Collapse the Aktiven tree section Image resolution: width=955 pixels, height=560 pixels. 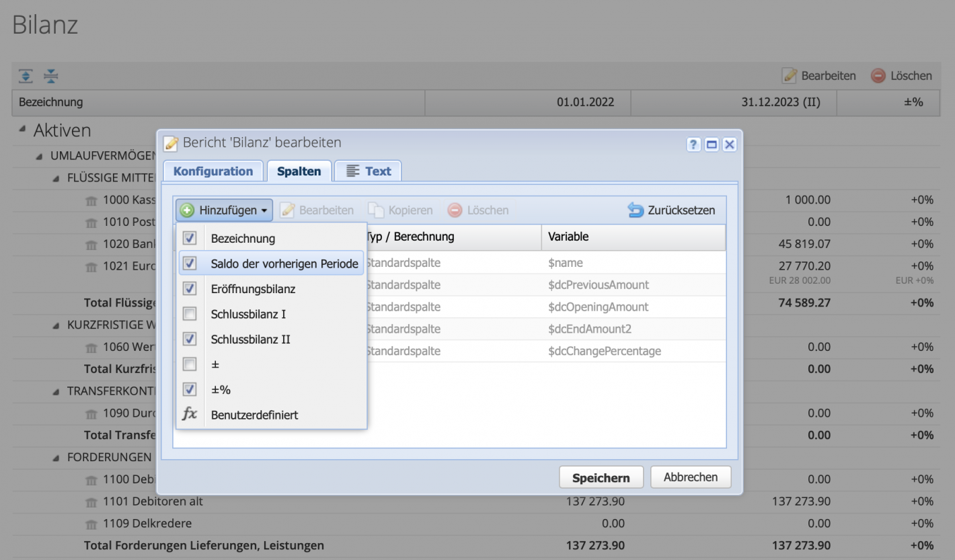(23, 130)
